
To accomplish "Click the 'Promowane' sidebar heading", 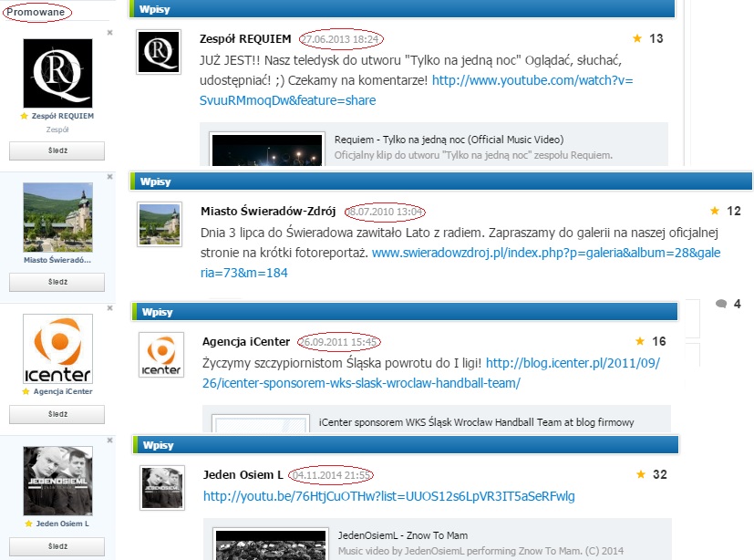I will tap(36, 12).
